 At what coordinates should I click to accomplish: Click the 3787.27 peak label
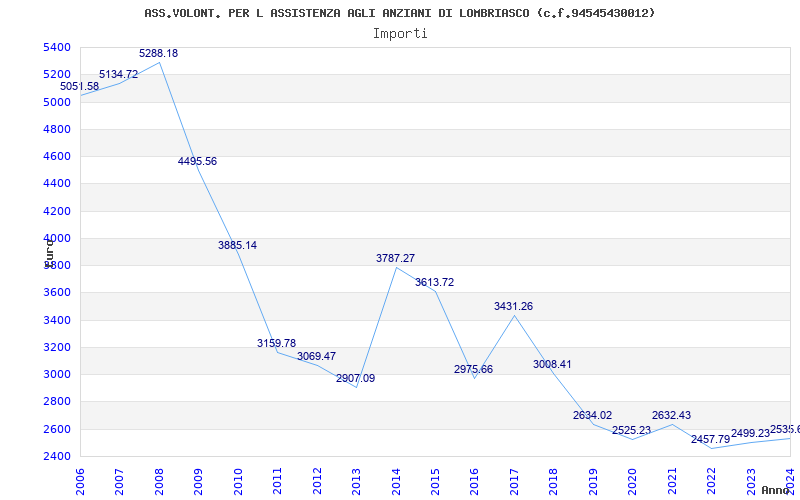[395, 259]
